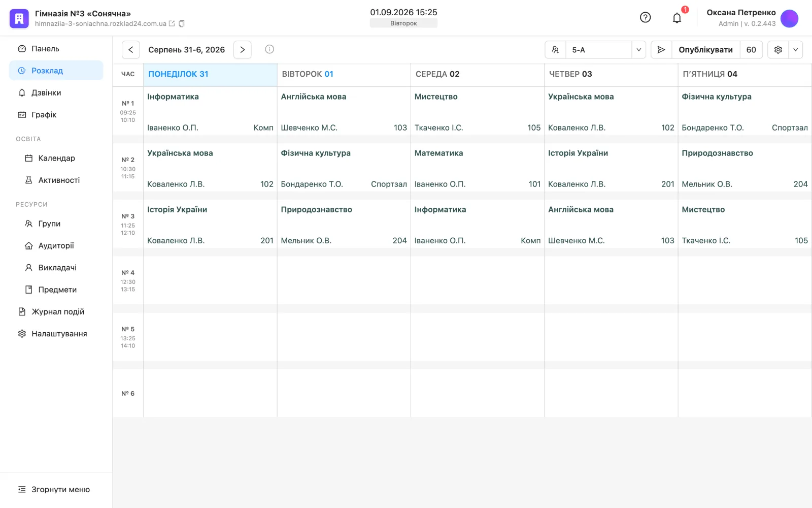Collapse the sidebar with Згорнути меню
The width and height of the screenshot is (812, 508).
coord(54,490)
